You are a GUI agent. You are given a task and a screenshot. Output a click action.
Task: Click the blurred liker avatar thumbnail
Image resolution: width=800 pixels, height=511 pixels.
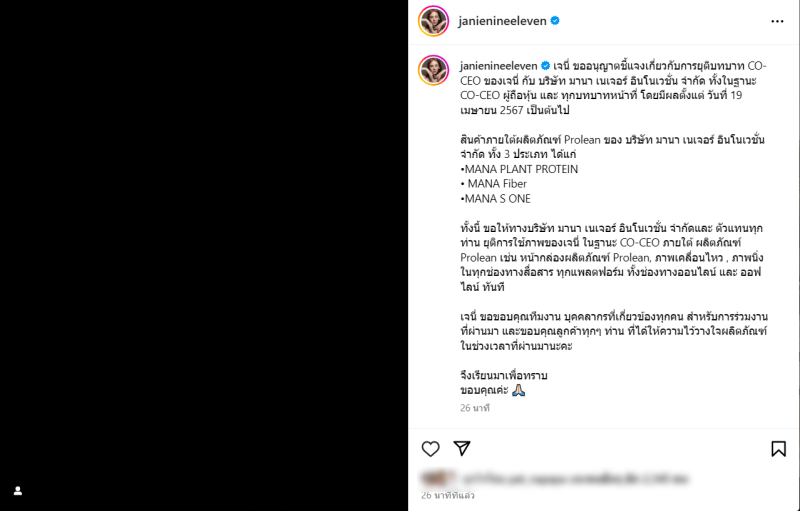pyautogui.click(x=438, y=478)
